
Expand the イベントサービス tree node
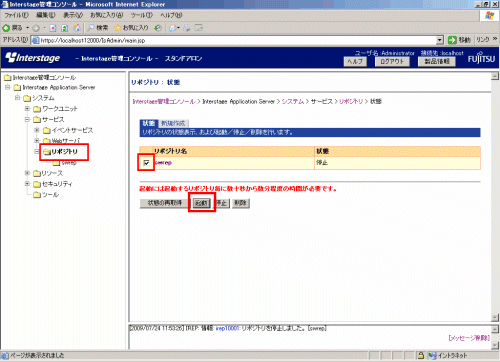[x=37, y=130]
